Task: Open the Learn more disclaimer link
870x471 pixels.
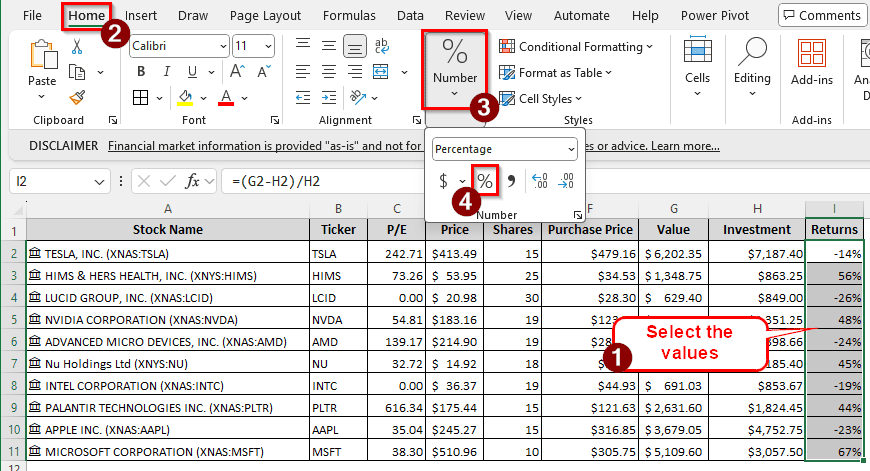Action: 685,146
